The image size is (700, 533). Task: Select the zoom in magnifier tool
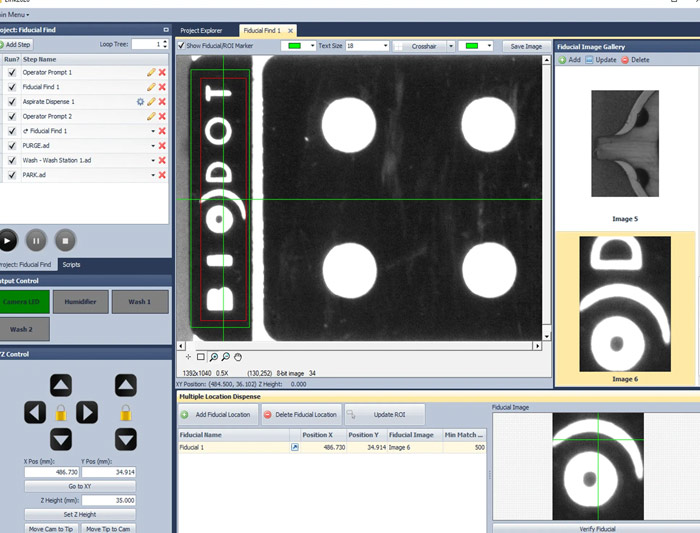click(214, 357)
